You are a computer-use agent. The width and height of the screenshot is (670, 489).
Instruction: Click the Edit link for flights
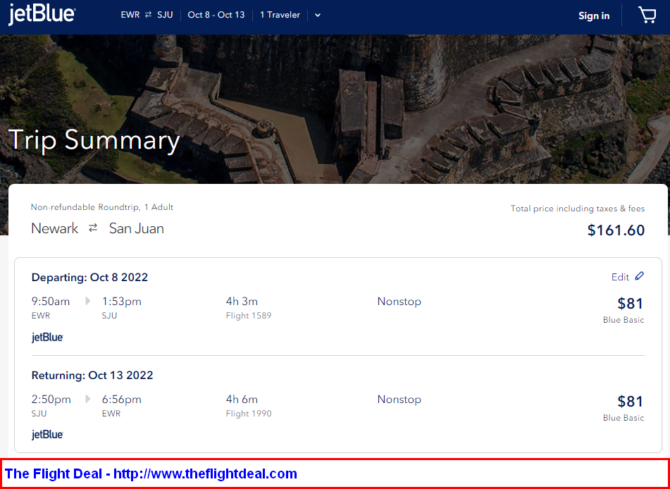pyautogui.click(x=620, y=277)
